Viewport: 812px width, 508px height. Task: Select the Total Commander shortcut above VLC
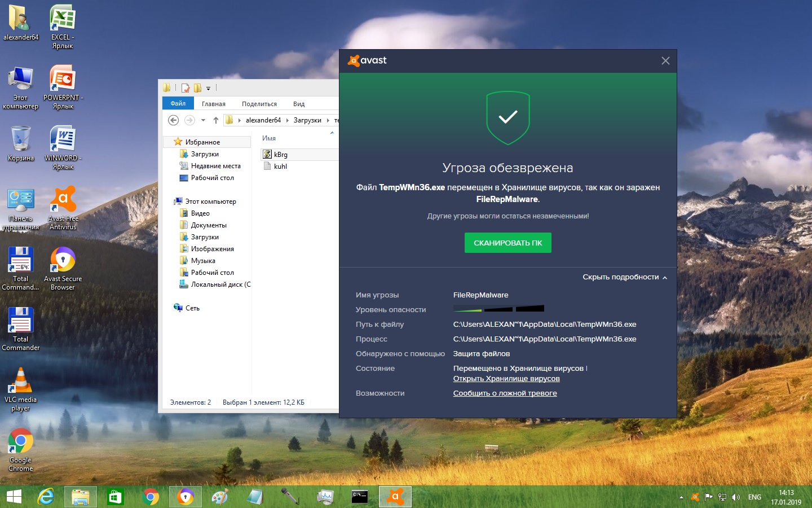[x=21, y=329]
